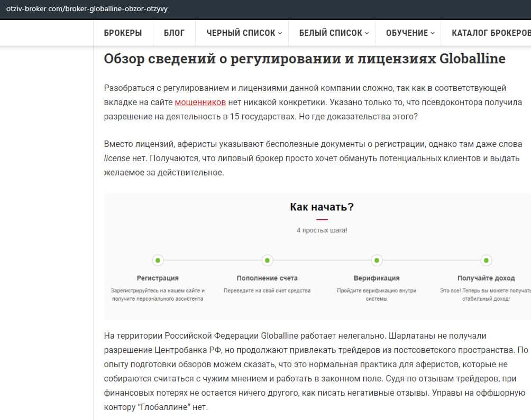Click the Обзор сведений о регулировании heading

coord(305,59)
